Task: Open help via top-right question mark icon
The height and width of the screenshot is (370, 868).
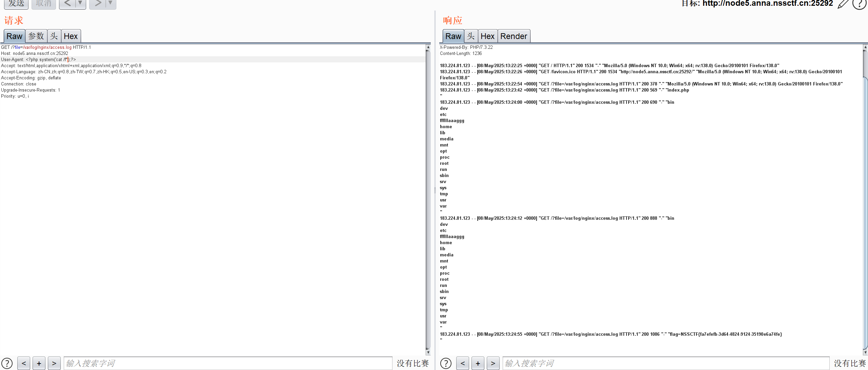Action: [859, 4]
